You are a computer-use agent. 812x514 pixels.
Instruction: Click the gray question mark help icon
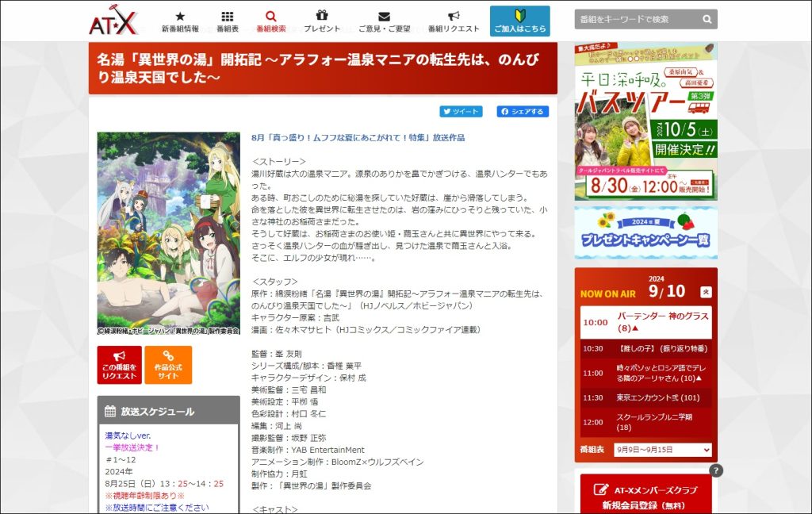(x=716, y=470)
